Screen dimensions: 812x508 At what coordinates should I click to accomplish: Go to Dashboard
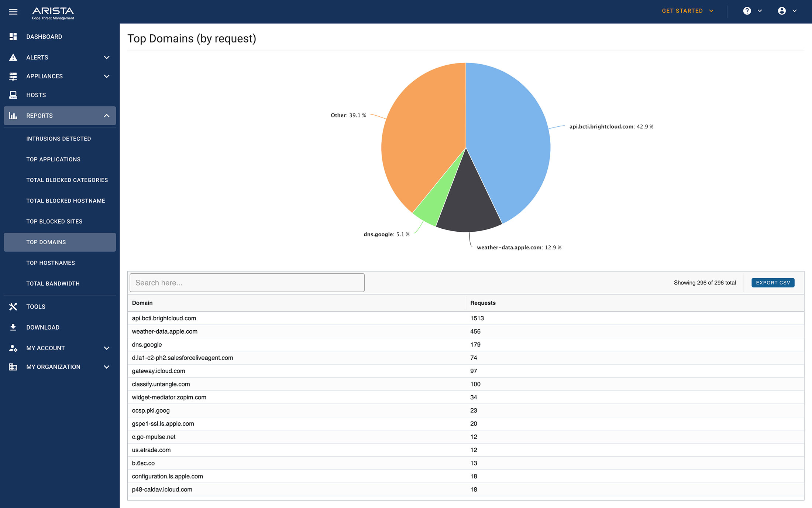(60, 37)
